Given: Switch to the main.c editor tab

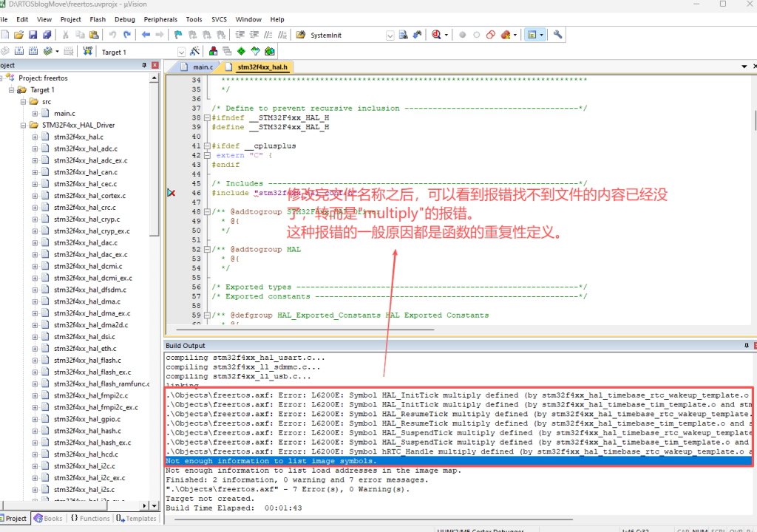Looking at the screenshot, I should (202, 67).
